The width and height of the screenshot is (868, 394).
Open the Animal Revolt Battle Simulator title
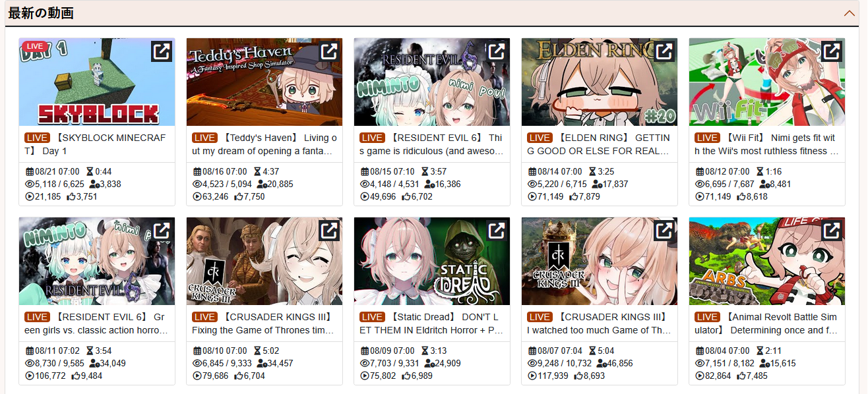coord(767,324)
